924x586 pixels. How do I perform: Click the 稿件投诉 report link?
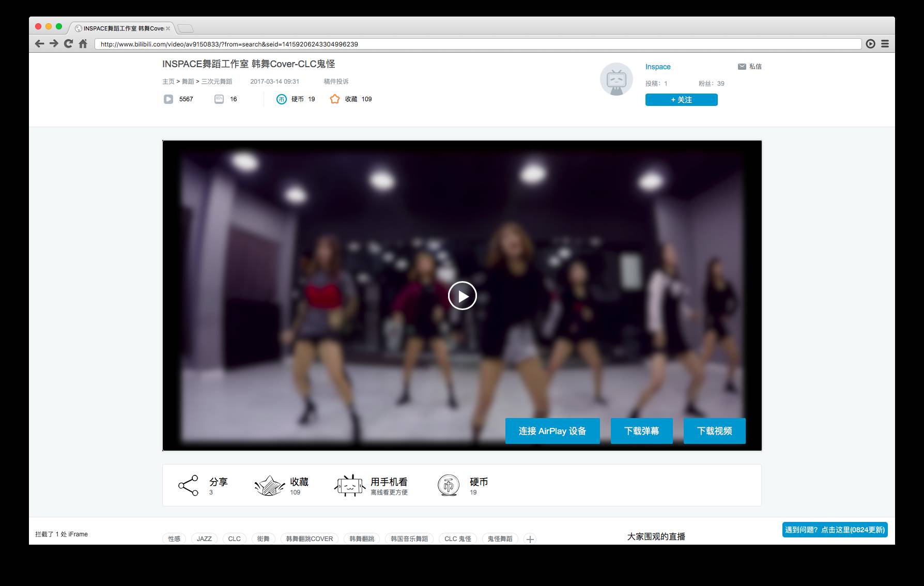[336, 82]
